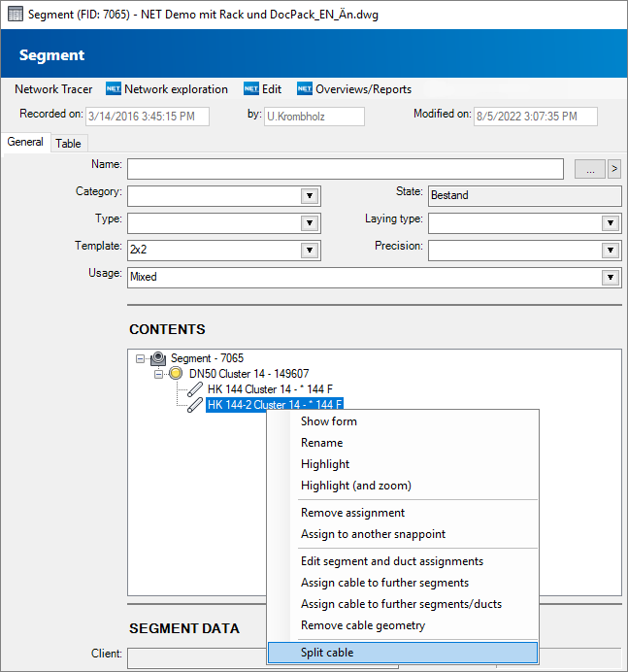The width and height of the screenshot is (628, 672).
Task: Choose Split cable from context menu
Action: pyautogui.click(x=403, y=653)
